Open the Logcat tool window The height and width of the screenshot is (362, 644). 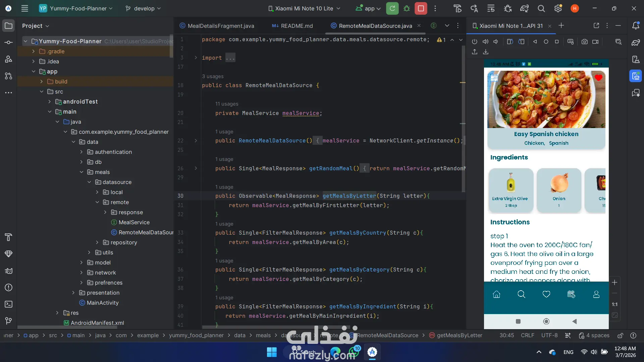coord(9,271)
